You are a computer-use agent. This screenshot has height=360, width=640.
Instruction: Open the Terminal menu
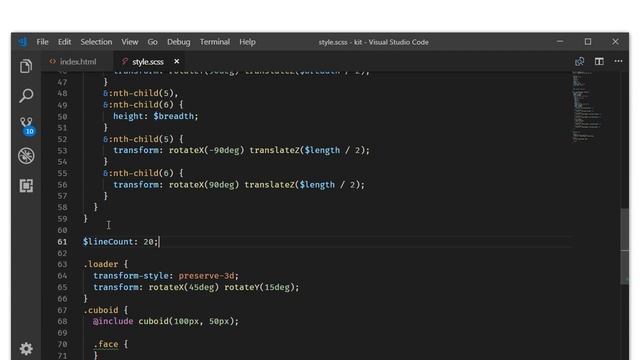coord(215,42)
